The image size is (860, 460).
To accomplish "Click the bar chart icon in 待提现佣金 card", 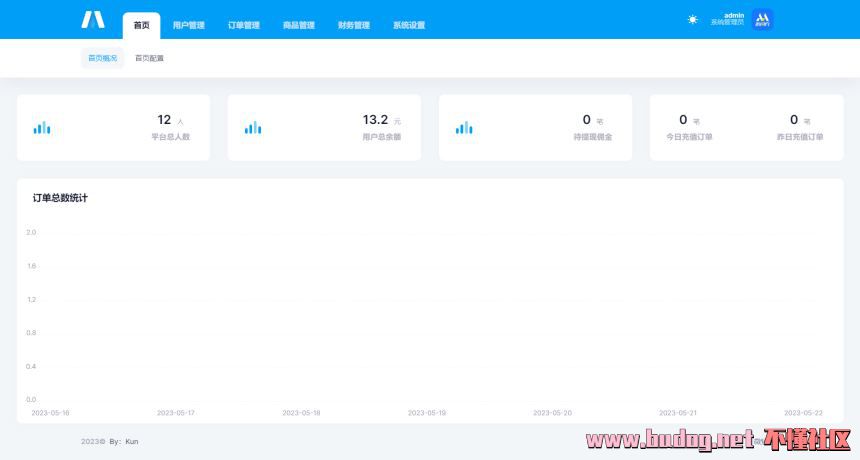I will point(464,128).
